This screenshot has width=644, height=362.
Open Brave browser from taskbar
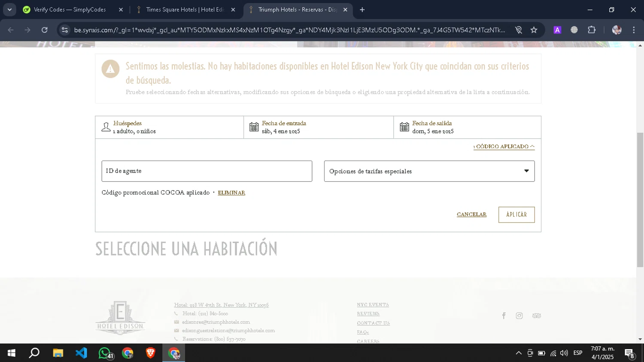coord(150,353)
